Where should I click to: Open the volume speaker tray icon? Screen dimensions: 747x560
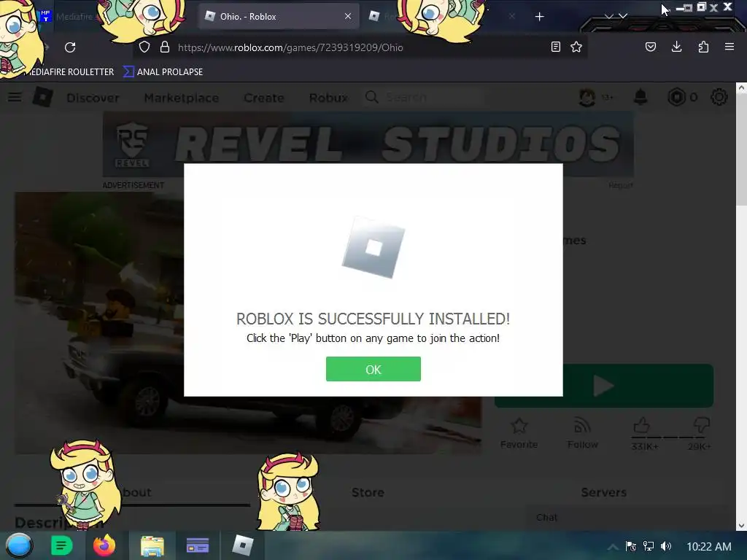point(666,546)
